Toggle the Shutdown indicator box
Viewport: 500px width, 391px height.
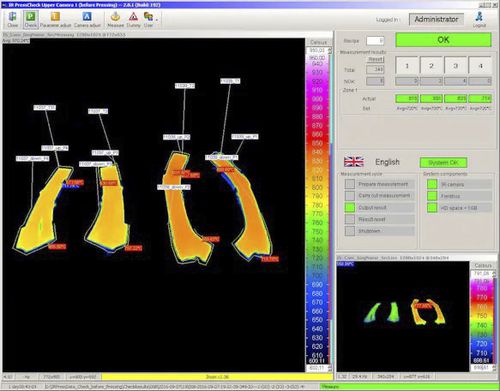coord(350,231)
